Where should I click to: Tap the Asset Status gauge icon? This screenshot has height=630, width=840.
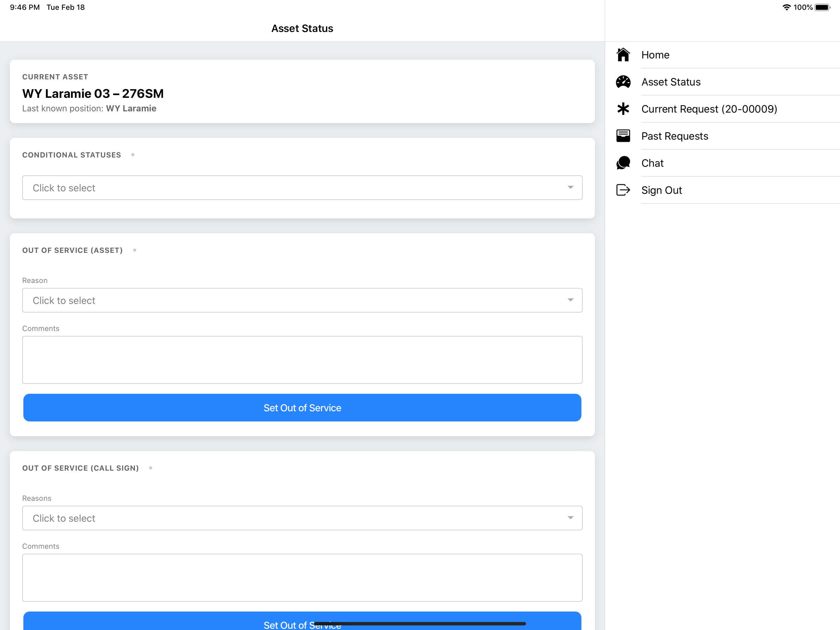(623, 82)
